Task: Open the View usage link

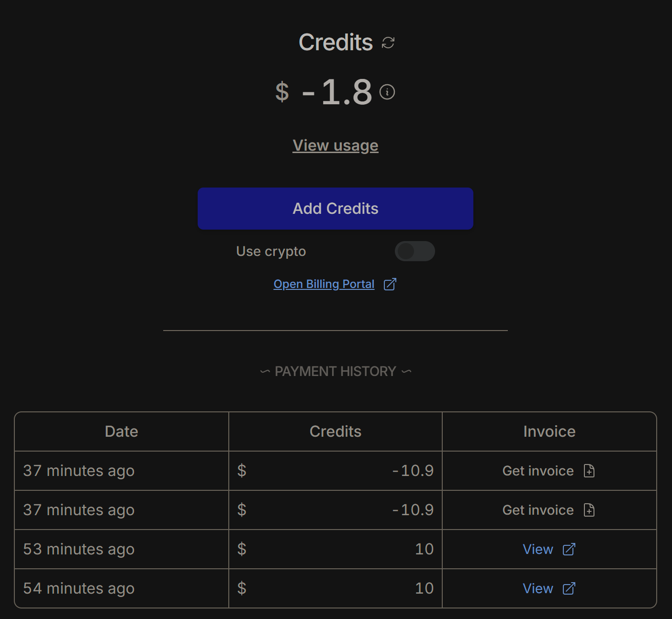Action: (x=336, y=145)
